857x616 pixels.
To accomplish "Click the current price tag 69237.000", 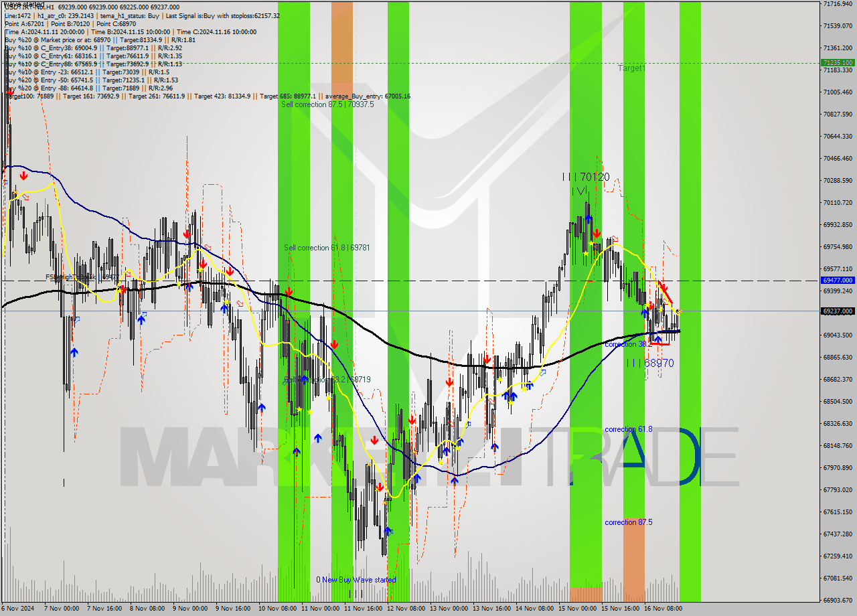I will click(x=838, y=311).
